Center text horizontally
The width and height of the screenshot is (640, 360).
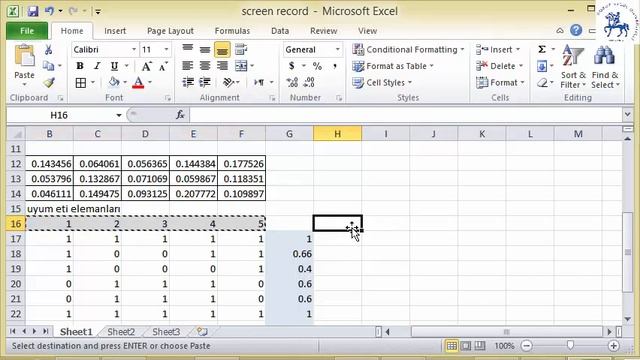[205, 66]
